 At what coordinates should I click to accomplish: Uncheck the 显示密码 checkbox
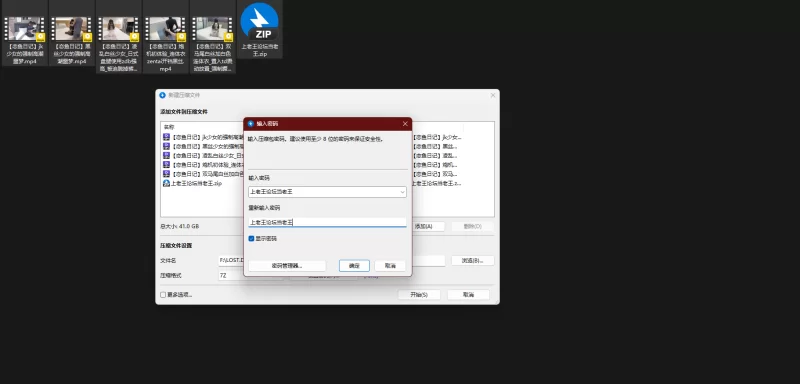(x=251, y=239)
